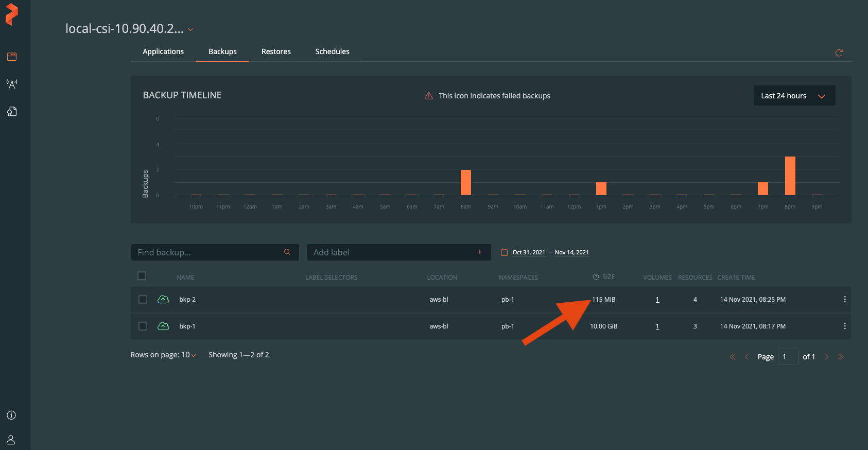Click the failed backups warning icon

tap(428, 96)
